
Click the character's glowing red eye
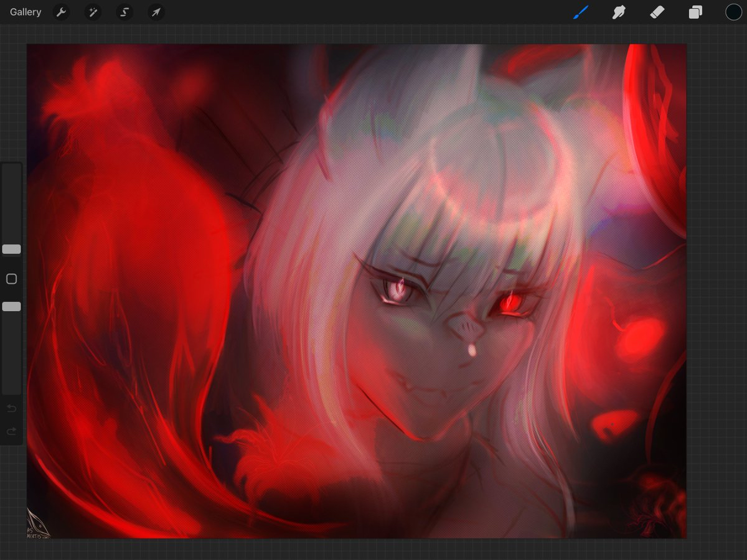(x=512, y=304)
